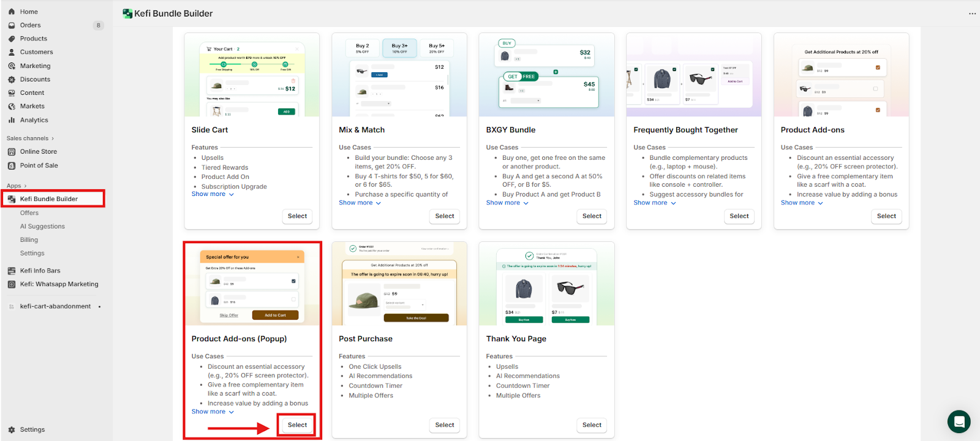Open Billing under Kefi Bundle Builder
This screenshot has width=980, height=441.
coord(29,240)
